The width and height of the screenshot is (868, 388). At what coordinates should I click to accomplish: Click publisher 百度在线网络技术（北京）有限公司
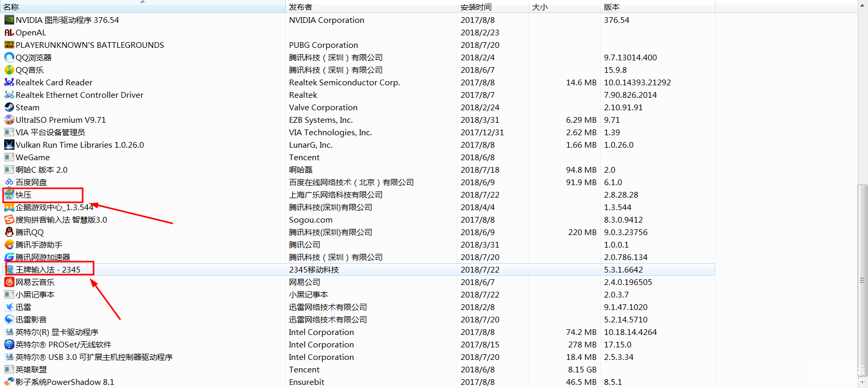coord(351,182)
